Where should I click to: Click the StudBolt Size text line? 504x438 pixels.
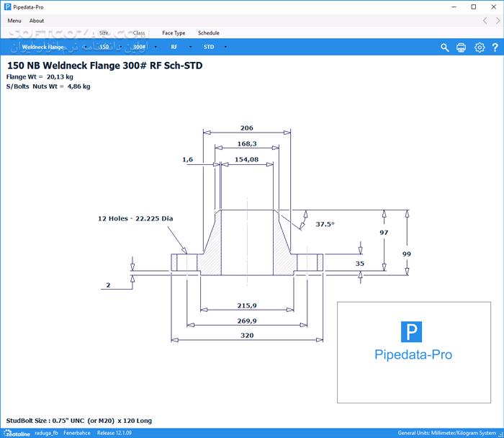point(79,421)
